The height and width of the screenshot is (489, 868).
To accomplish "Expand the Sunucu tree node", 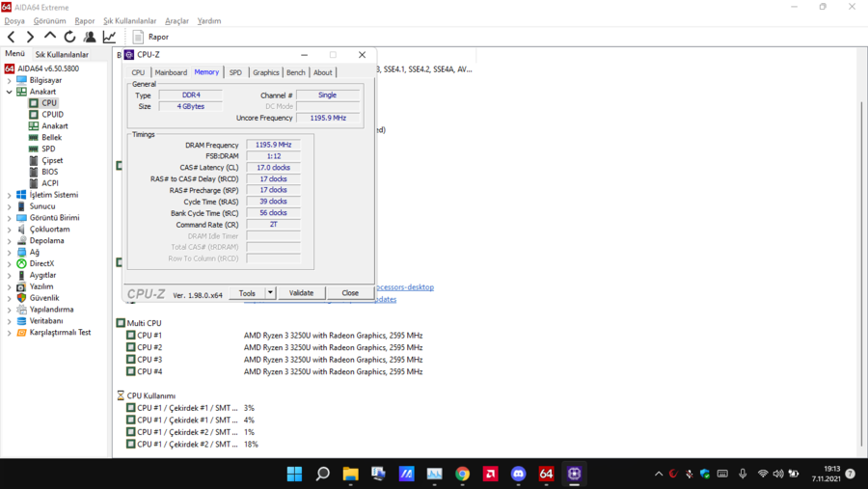I will pyautogui.click(x=9, y=206).
